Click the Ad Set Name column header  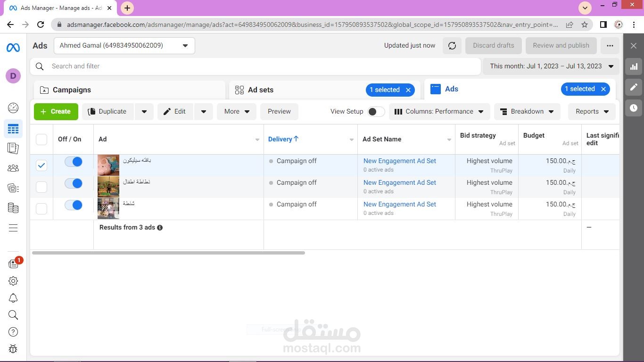tap(382, 139)
